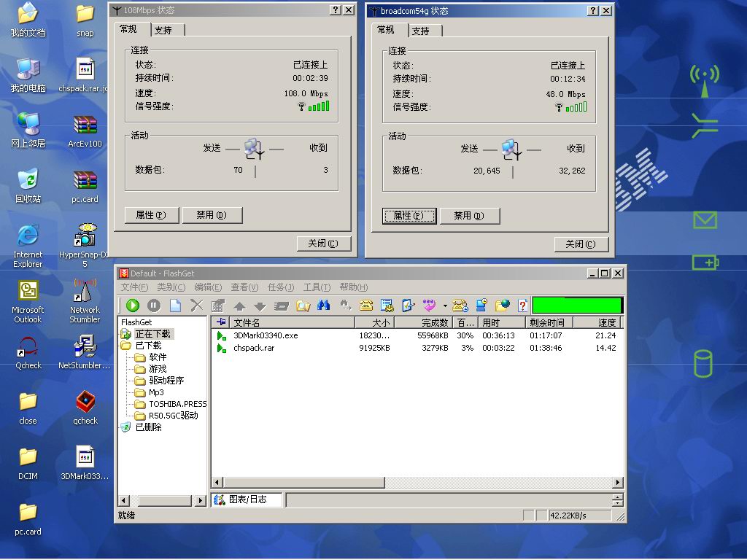Viewport: 747px width, 560px height.
Task: Click 属性(P) in the broadcom54g status window
Action: click(409, 216)
